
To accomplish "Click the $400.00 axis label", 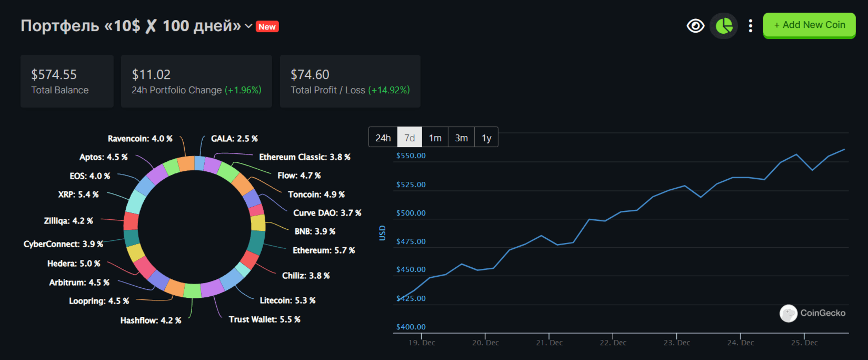I will pyautogui.click(x=411, y=327).
